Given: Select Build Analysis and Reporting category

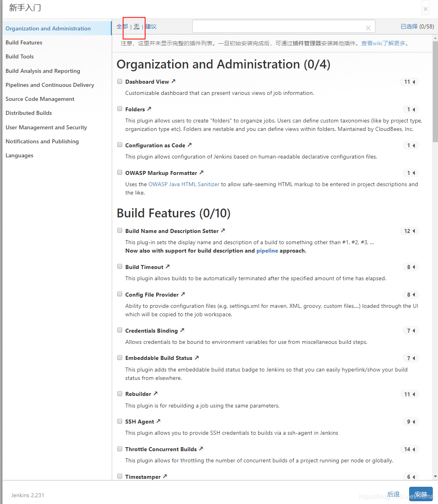Looking at the screenshot, I should click(x=57, y=71).
